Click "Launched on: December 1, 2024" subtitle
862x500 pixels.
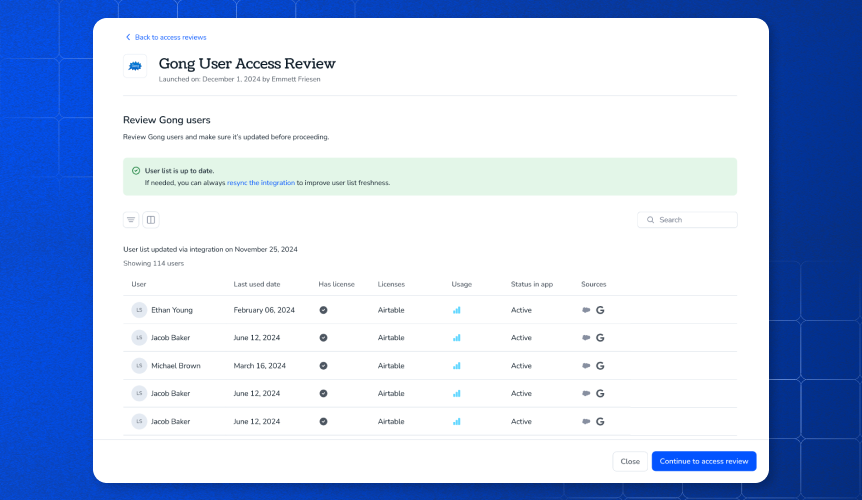tap(239, 79)
